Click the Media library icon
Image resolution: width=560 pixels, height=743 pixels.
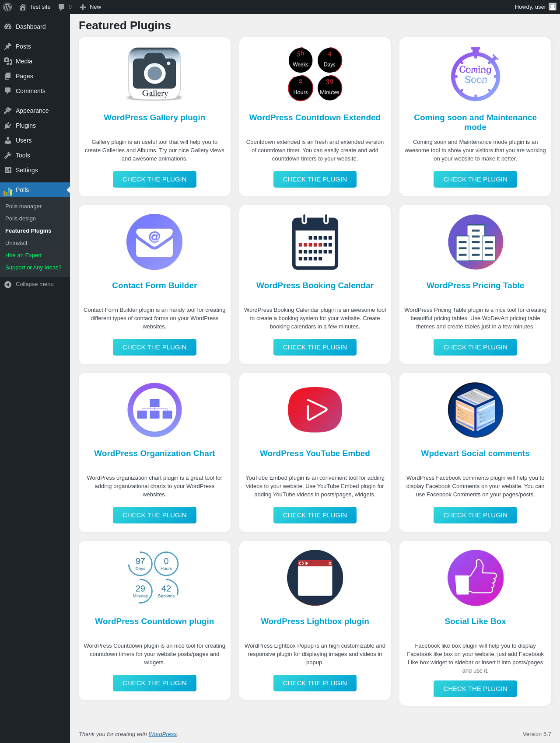[8, 61]
